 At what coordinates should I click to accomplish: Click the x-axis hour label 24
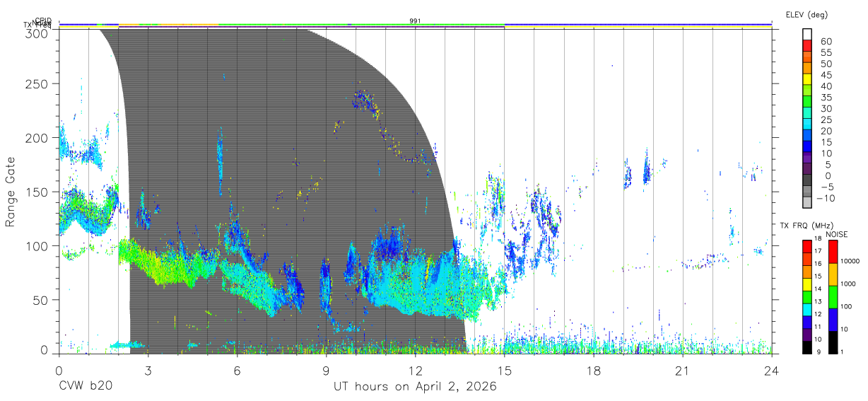point(772,370)
